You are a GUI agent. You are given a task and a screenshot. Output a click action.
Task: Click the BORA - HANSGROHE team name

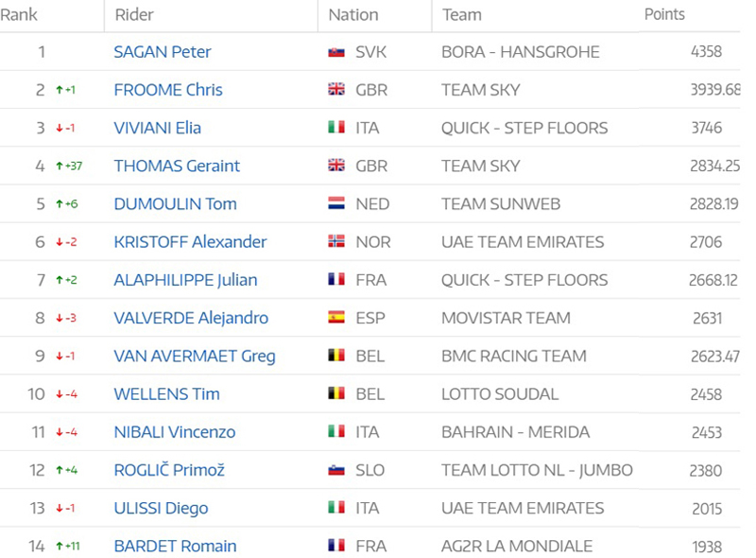(x=520, y=52)
